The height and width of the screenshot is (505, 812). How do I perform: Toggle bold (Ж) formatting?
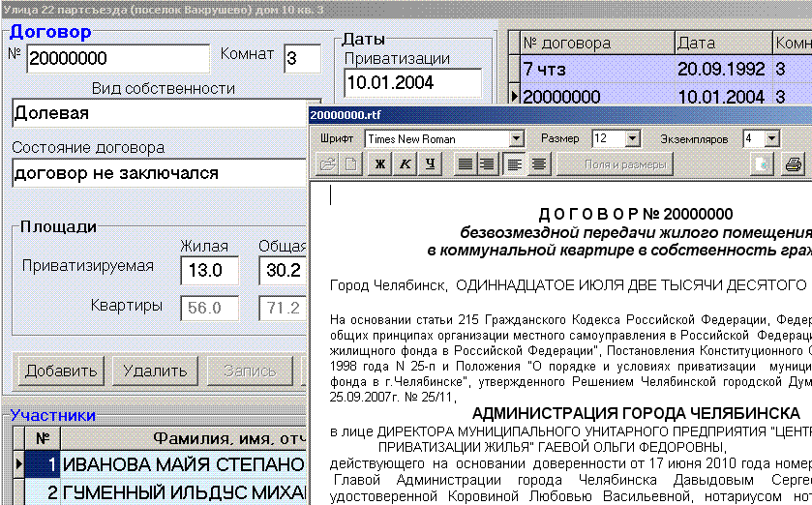point(380,164)
